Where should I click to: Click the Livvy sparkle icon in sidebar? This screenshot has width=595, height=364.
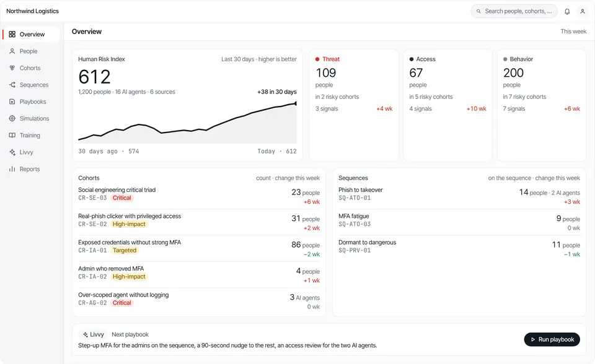(x=12, y=152)
